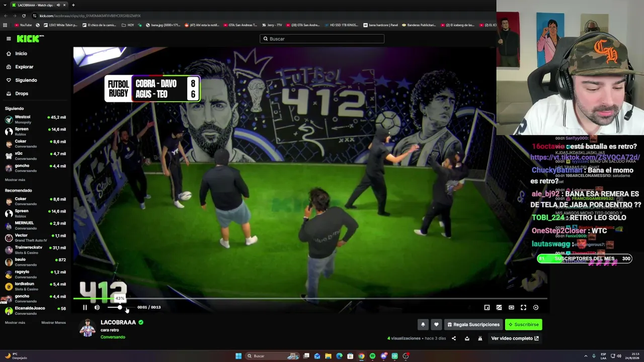The image size is (644, 362).
Task: Seek on the clip progress bar
Action: pos(310,299)
